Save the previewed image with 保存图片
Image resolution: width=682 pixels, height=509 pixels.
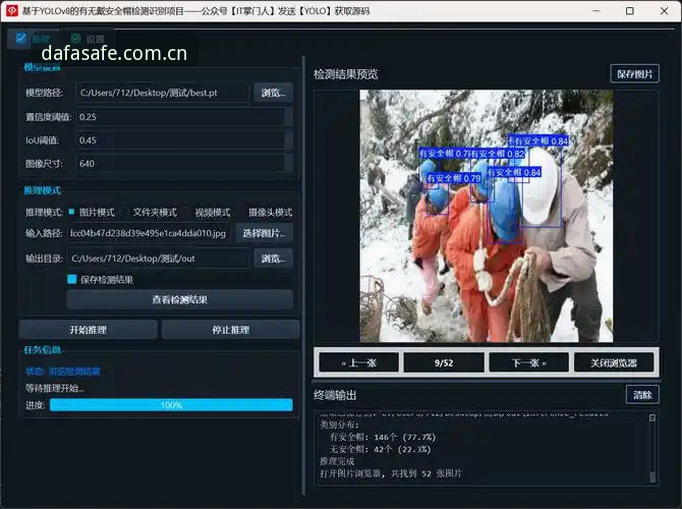635,74
